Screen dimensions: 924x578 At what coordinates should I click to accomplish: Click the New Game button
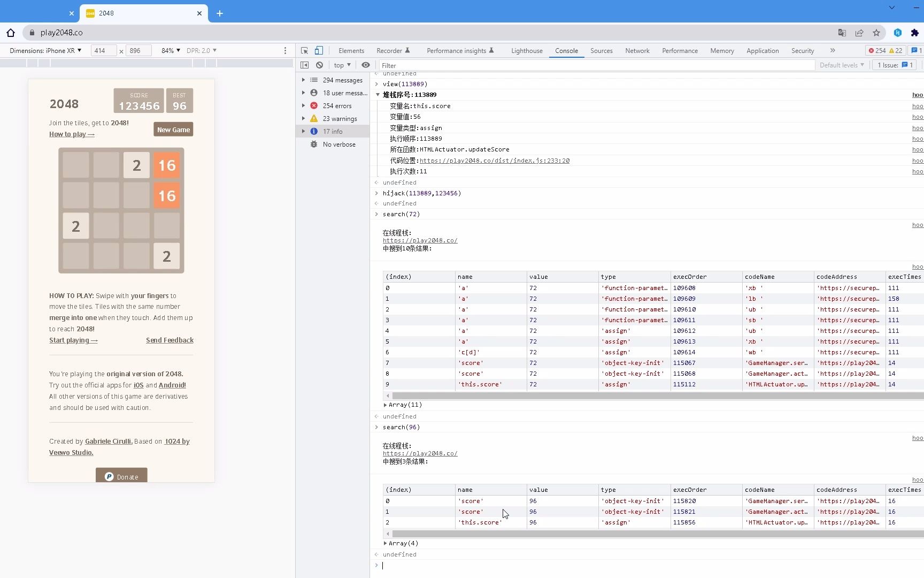(173, 130)
